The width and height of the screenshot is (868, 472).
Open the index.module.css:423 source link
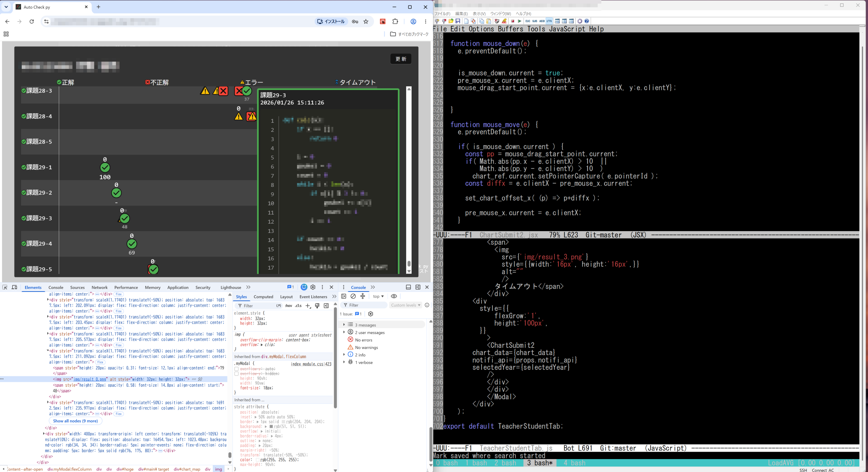click(x=311, y=364)
